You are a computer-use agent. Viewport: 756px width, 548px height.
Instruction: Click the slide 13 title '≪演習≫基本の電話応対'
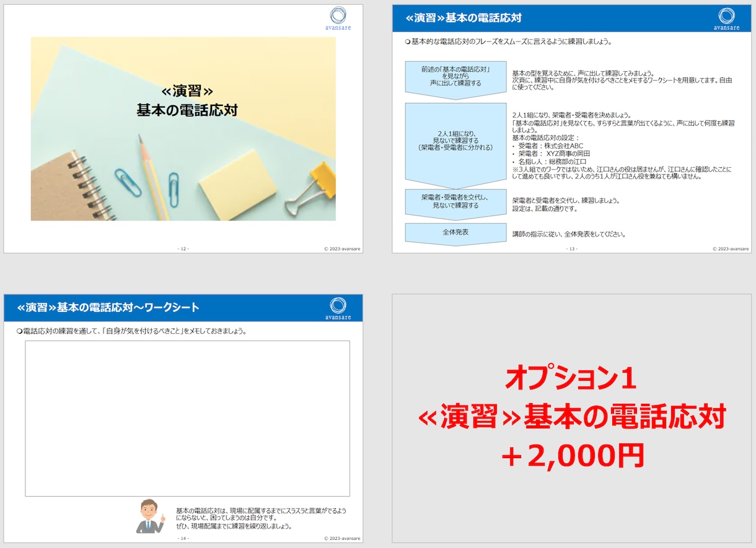(464, 18)
